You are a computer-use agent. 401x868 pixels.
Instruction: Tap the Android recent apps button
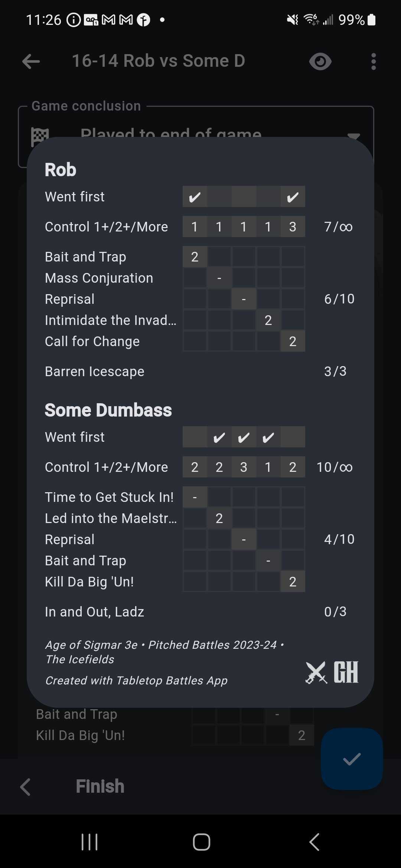pyautogui.click(x=89, y=842)
